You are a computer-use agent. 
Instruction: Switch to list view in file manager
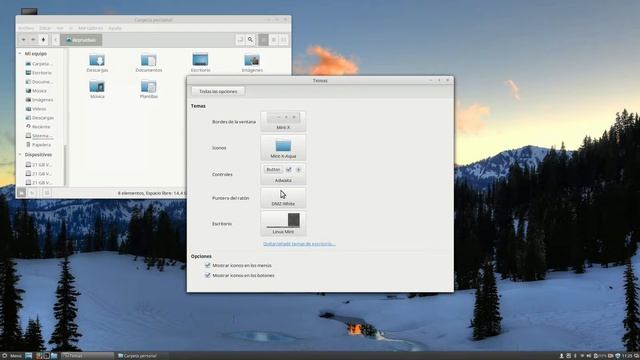pos(274,40)
